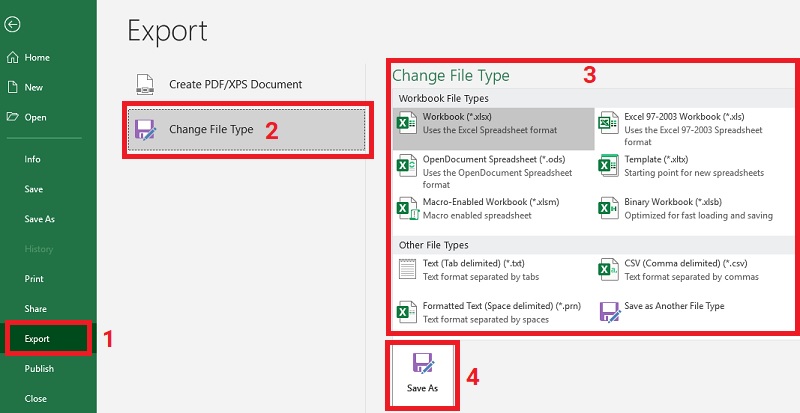Screen dimensions: 800x413
Task: Select the Macro-Enabled Workbook icon
Action: 407,208
